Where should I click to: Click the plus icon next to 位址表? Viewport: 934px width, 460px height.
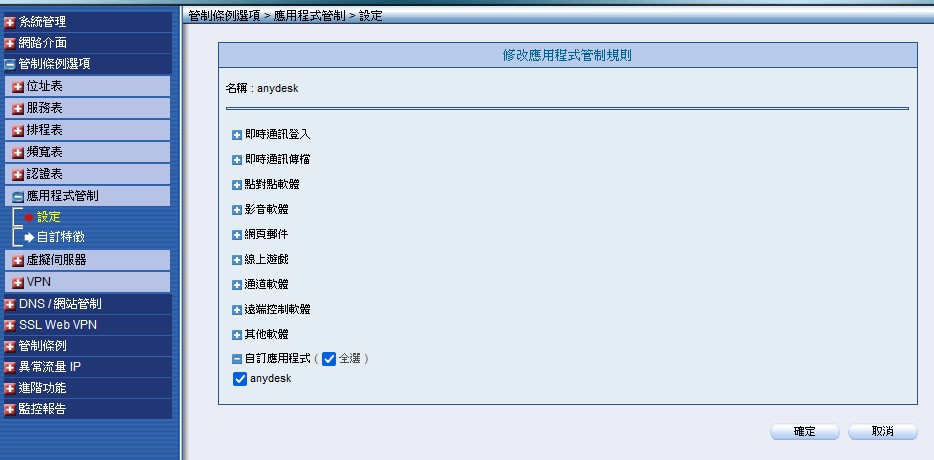(x=18, y=87)
